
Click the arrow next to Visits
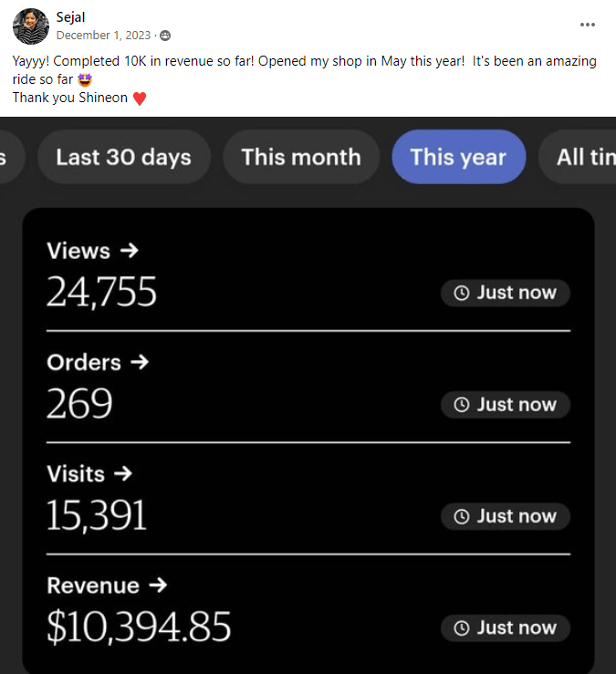123,473
